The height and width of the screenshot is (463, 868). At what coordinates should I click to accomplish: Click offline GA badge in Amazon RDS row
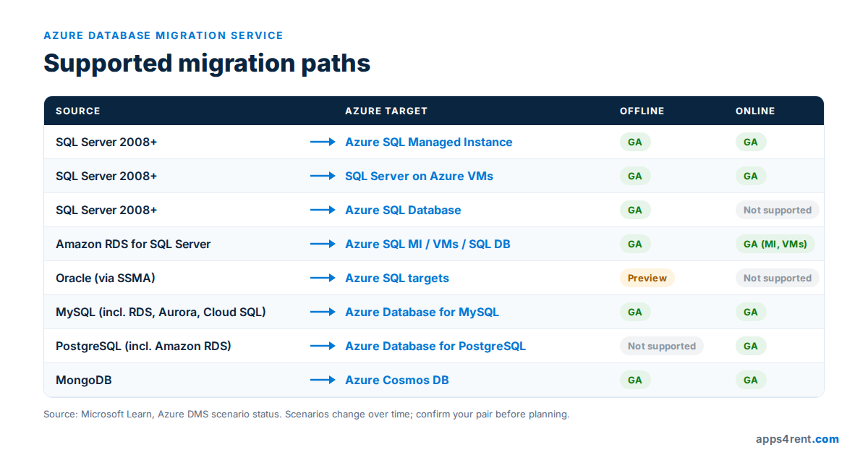[635, 244]
